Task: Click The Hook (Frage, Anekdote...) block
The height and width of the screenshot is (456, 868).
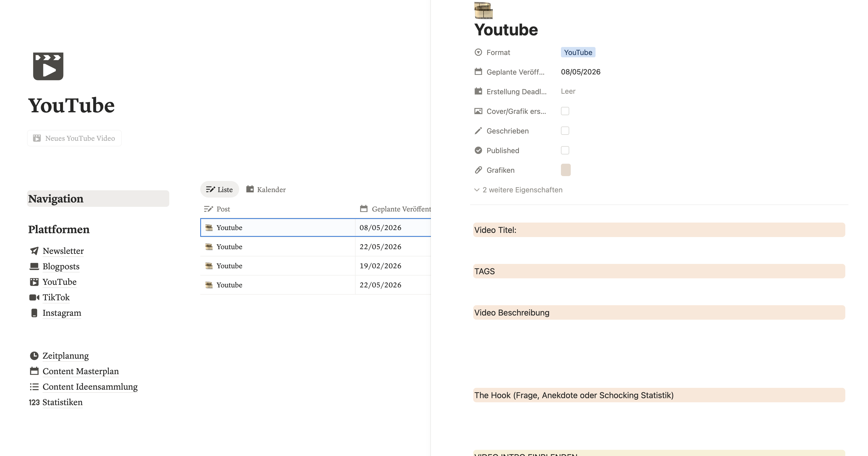Action: tap(659, 395)
